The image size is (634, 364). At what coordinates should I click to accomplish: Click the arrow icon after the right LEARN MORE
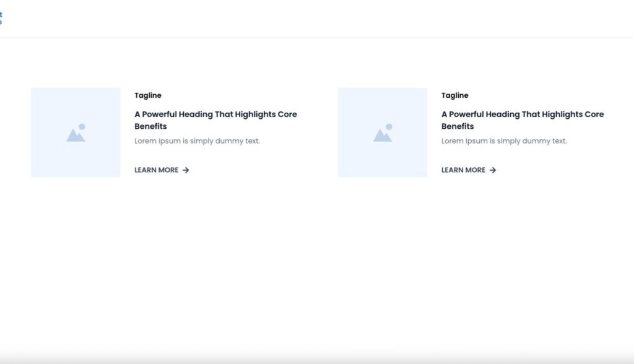tap(493, 170)
